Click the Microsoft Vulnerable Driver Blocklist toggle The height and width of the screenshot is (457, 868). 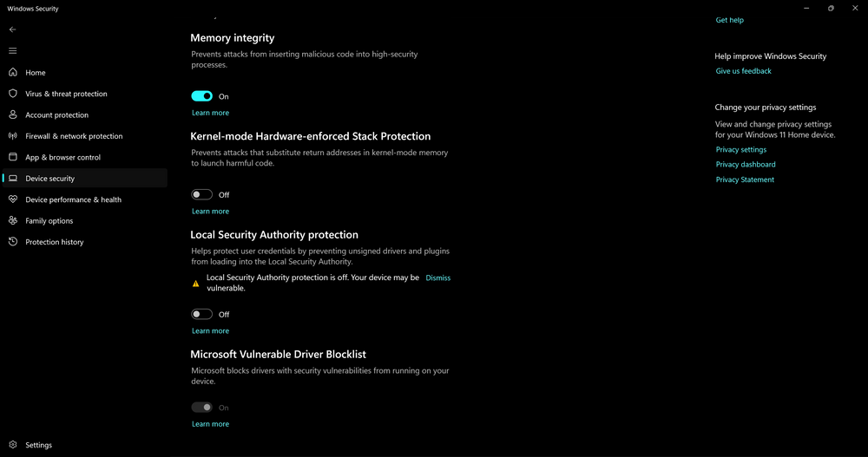click(x=201, y=408)
